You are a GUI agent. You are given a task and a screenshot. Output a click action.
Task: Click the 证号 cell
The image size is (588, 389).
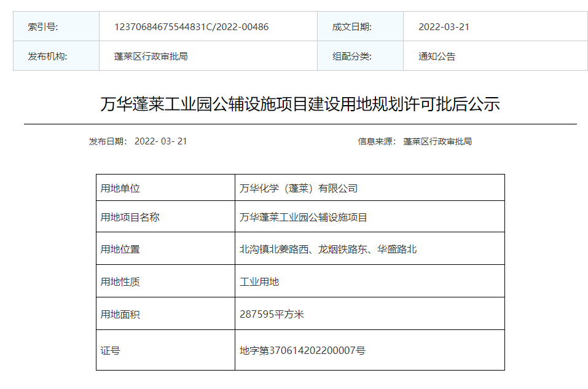165,350
